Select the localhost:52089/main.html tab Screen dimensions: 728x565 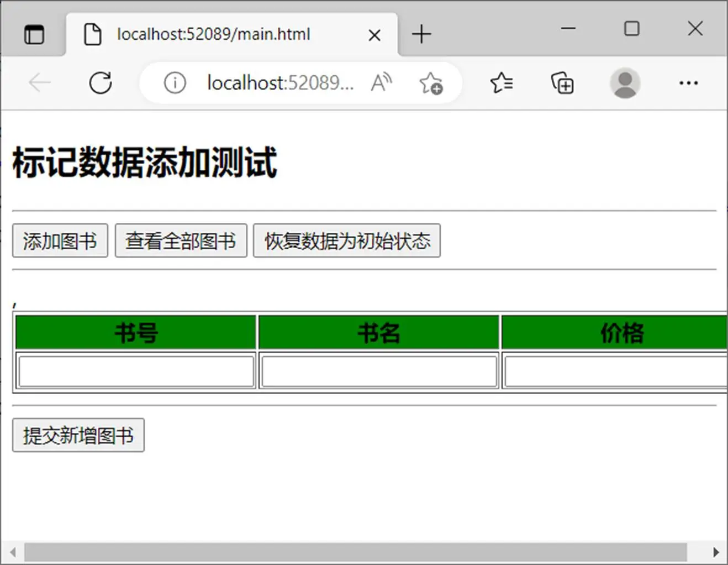pyautogui.click(x=232, y=34)
